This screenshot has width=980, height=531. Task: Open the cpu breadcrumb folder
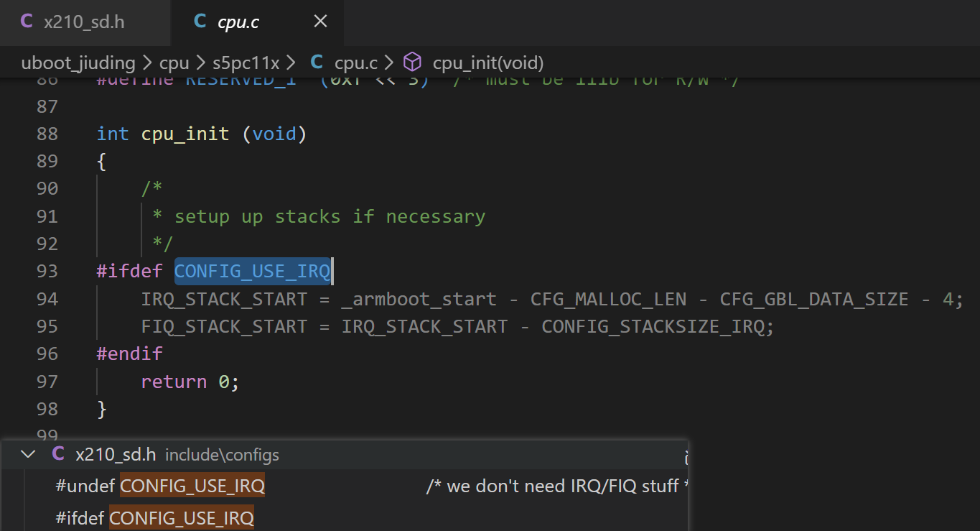click(x=174, y=63)
